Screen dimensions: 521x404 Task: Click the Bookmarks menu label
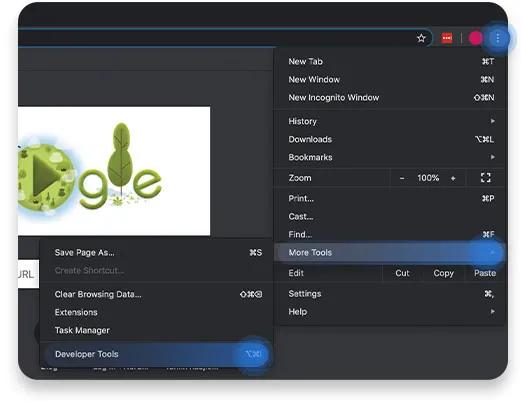[x=310, y=157]
